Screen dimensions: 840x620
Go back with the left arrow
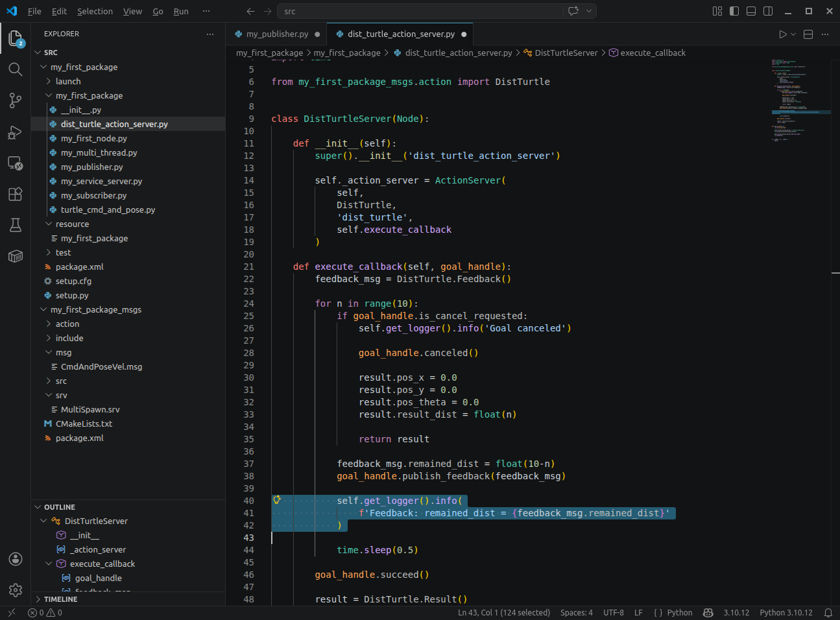pos(251,11)
